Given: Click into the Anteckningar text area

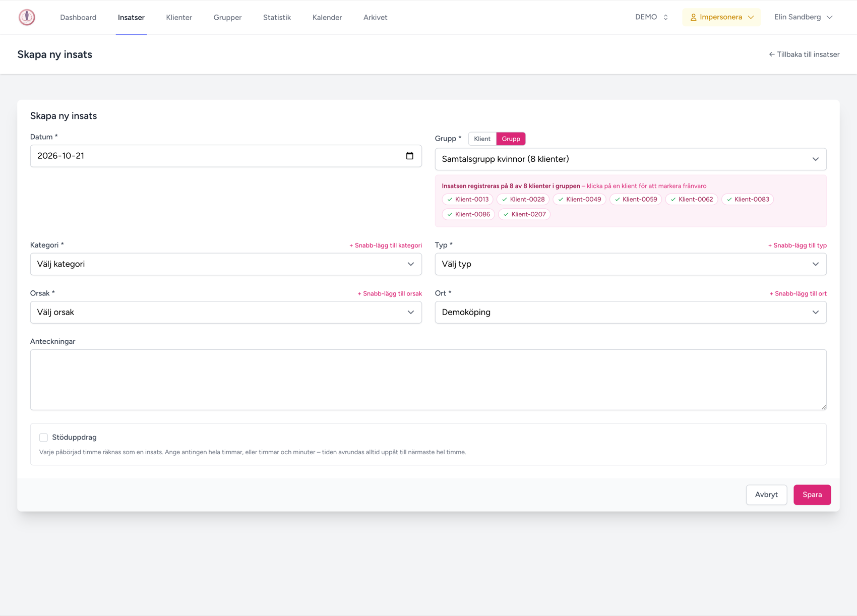Looking at the screenshot, I should [428, 380].
